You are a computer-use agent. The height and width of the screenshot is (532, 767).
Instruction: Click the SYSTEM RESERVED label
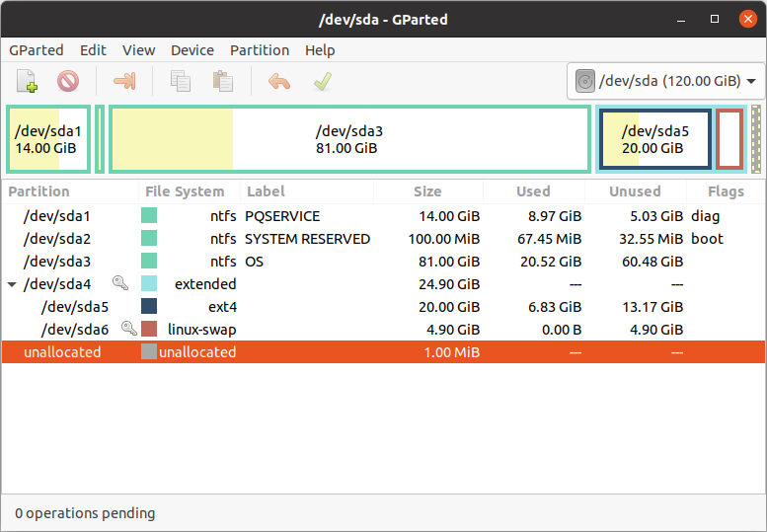[307, 239]
